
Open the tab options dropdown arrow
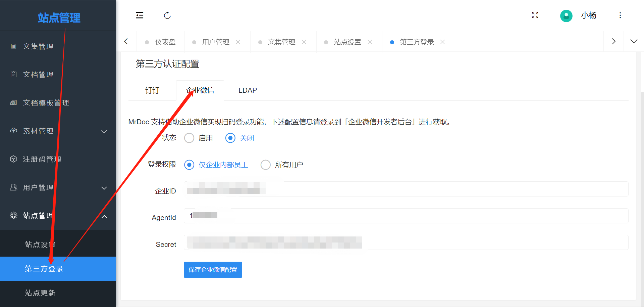(x=634, y=41)
